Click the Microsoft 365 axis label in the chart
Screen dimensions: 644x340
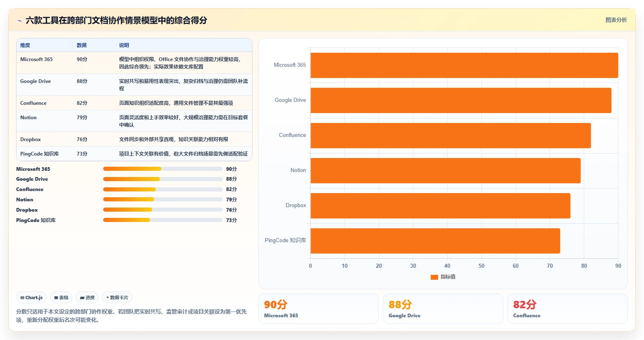pos(290,65)
